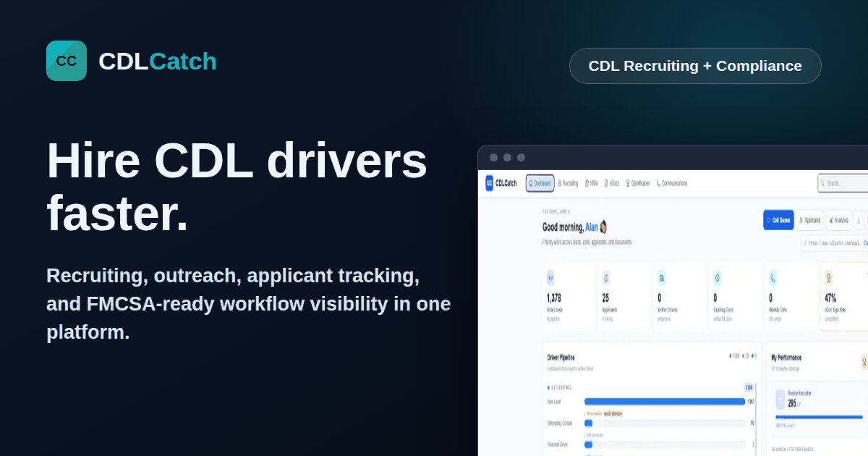
Task: Click the CDLCatch teal logo badge
Action: [67, 61]
